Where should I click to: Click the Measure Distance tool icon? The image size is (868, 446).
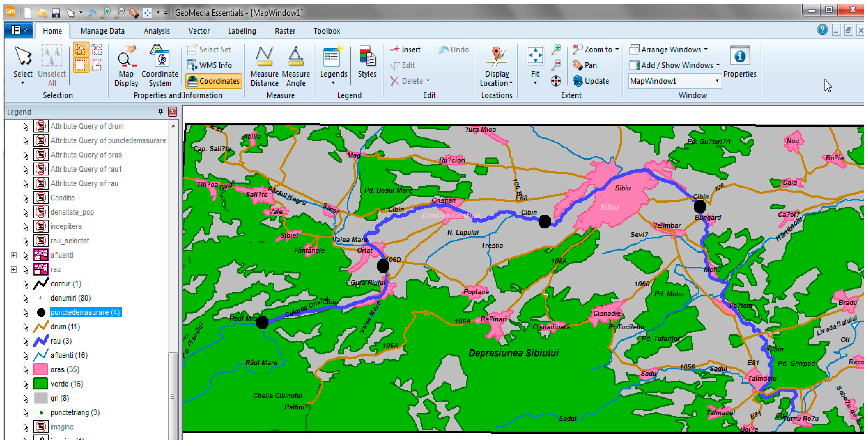coord(264,56)
